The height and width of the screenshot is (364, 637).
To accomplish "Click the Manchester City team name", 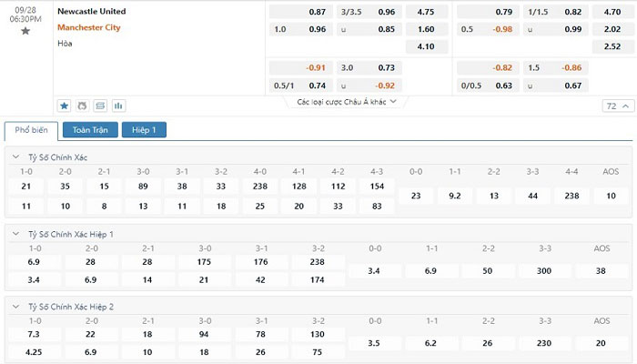I will tap(88, 27).
